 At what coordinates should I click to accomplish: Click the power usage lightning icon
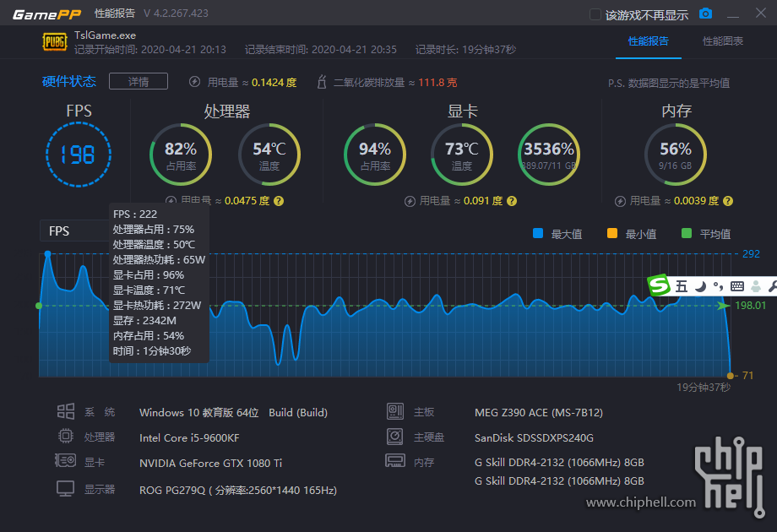[195, 82]
